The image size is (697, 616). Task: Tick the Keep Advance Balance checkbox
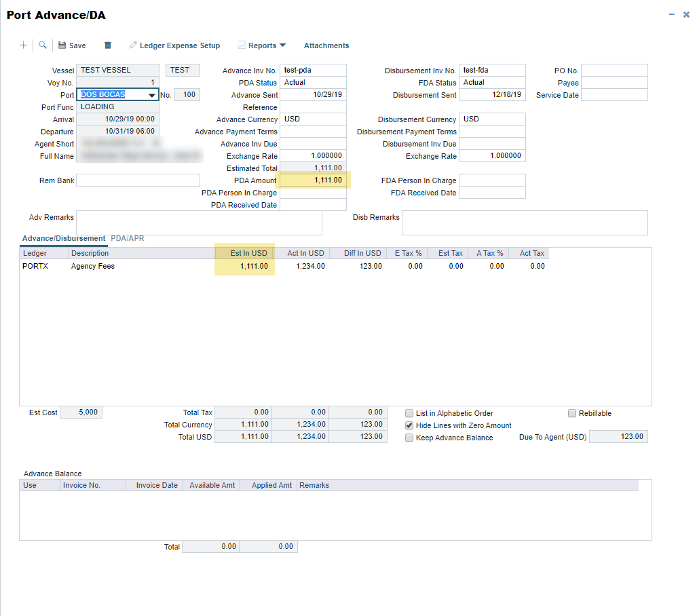[409, 438]
